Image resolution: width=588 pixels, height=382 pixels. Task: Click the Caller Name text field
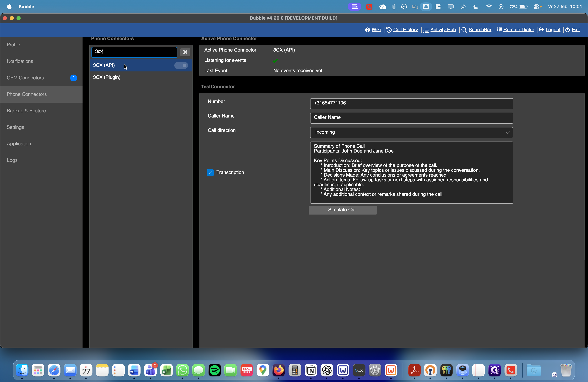pos(411,118)
